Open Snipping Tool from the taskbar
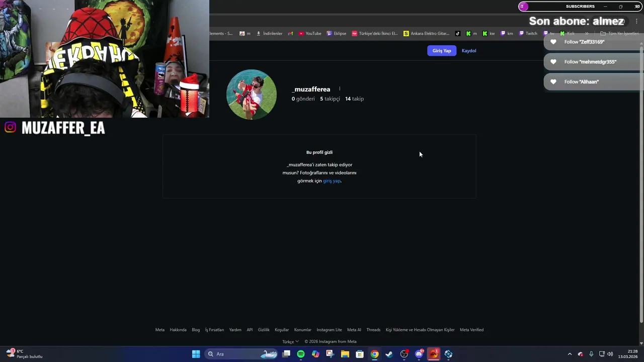Viewport: 644px width, 362px height. pos(330,354)
